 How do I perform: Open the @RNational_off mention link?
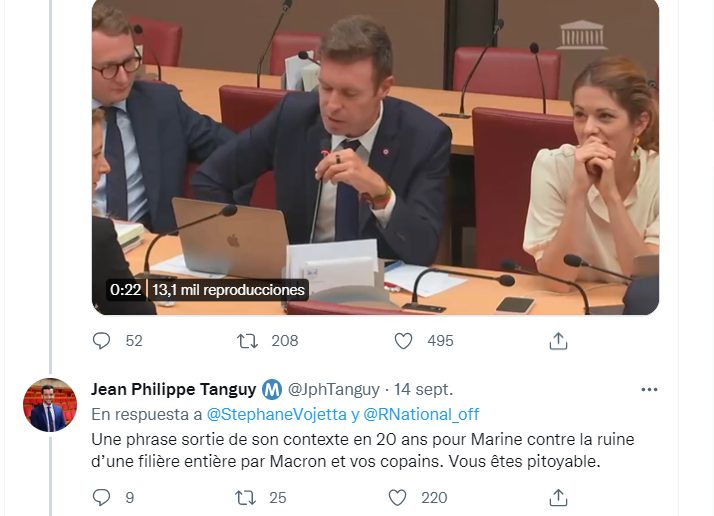421,414
